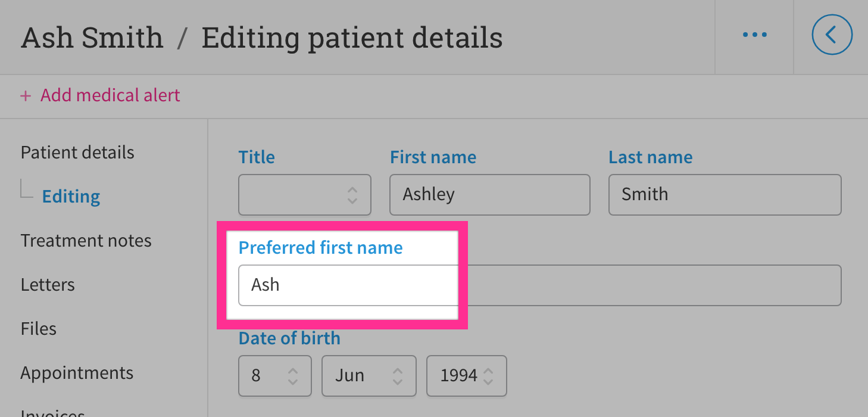Click the Preferred first name field containing Ash

click(x=347, y=285)
